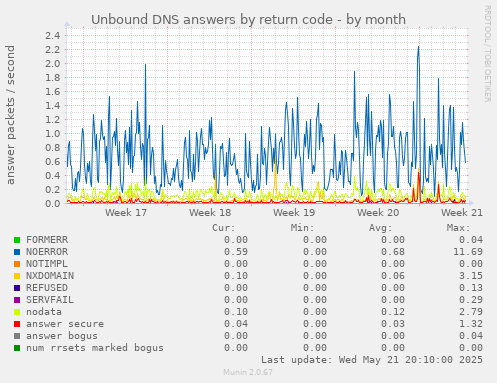This screenshot has height=383, width=497.
Task: Click the NOTIMPL orange legend swatch
Action: [x=17, y=264]
